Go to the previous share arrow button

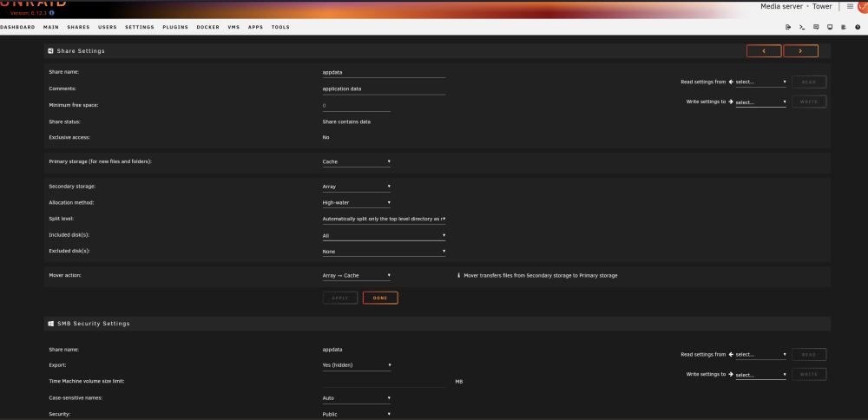(764, 51)
